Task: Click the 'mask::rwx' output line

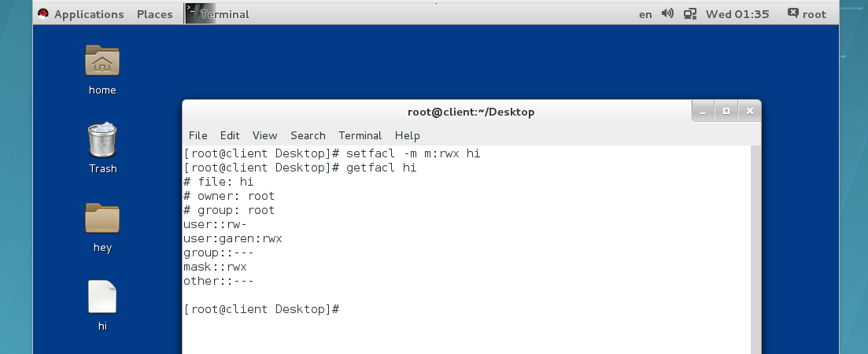Action: click(215, 267)
